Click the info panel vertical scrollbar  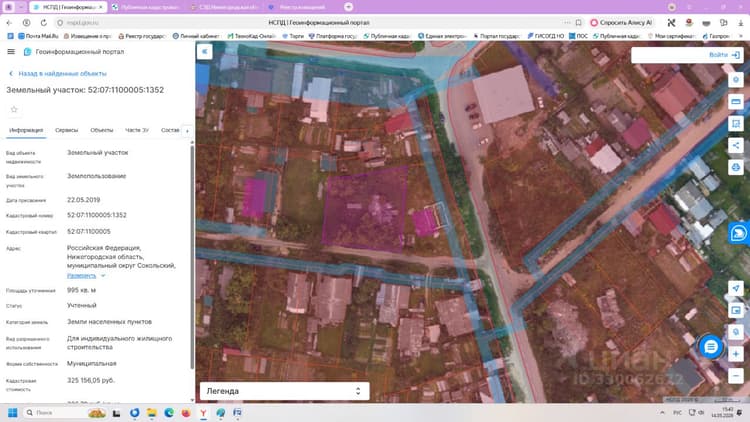click(x=192, y=256)
